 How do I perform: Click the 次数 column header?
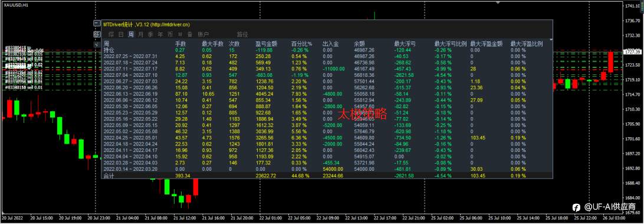pos(234,43)
